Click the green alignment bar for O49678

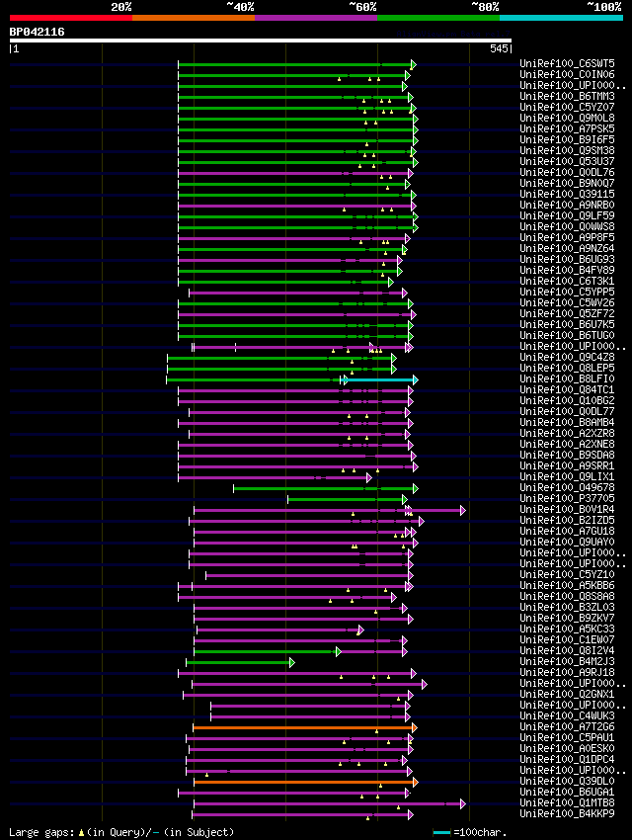(323, 488)
